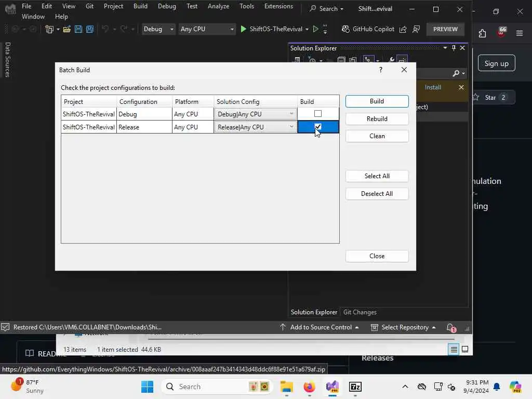The width and height of the screenshot is (532, 399).
Task: Open the Data Sources side tab
Action: coord(7,60)
